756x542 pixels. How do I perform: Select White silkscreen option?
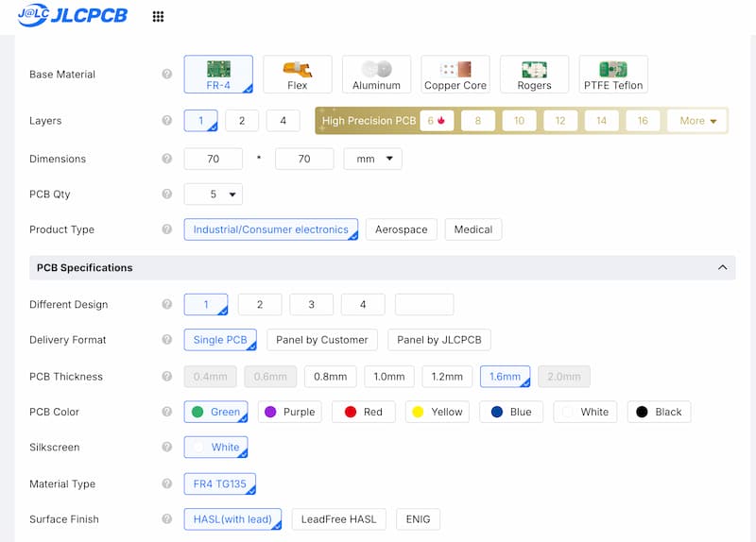[216, 447]
